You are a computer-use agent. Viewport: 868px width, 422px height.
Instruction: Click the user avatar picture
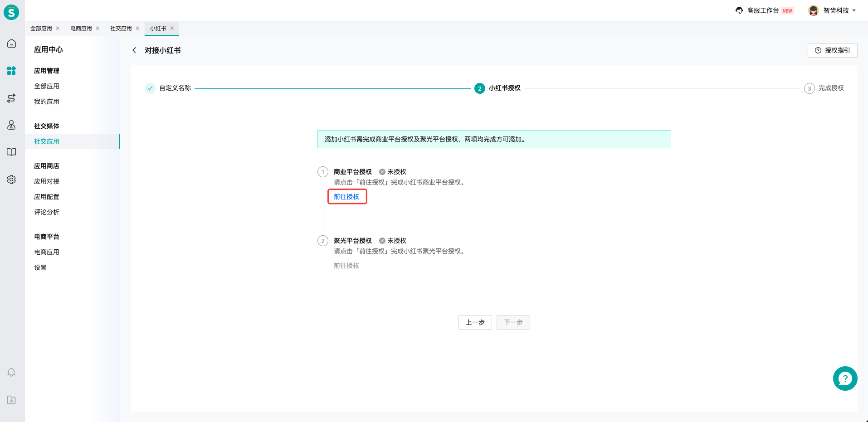pos(814,10)
